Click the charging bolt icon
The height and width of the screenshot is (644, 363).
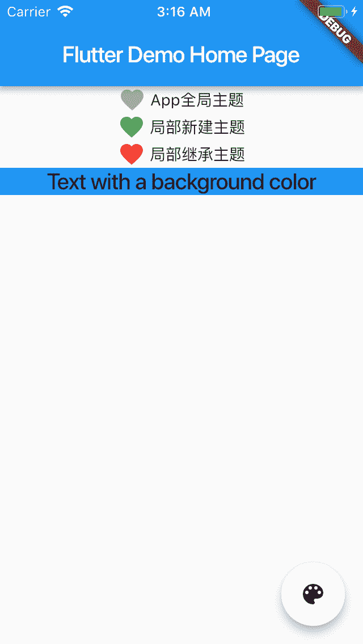[x=354, y=11]
